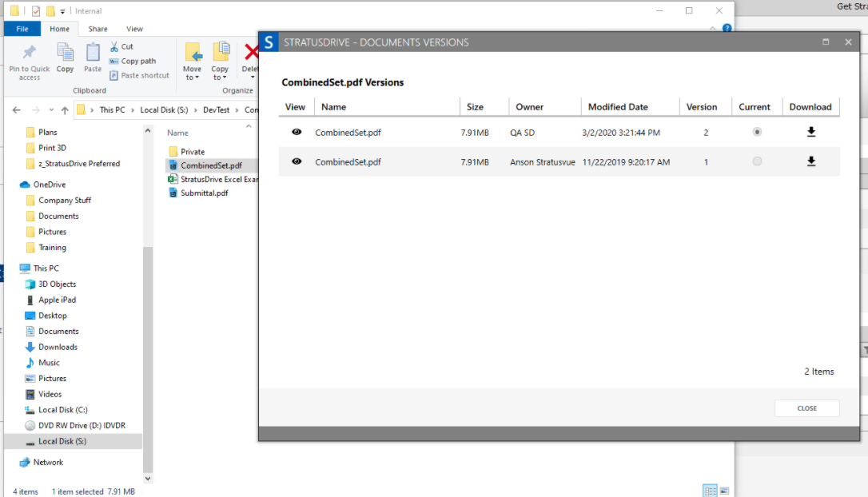Sort versions by Size column header
Screen dimensions: 868x497
click(475, 107)
